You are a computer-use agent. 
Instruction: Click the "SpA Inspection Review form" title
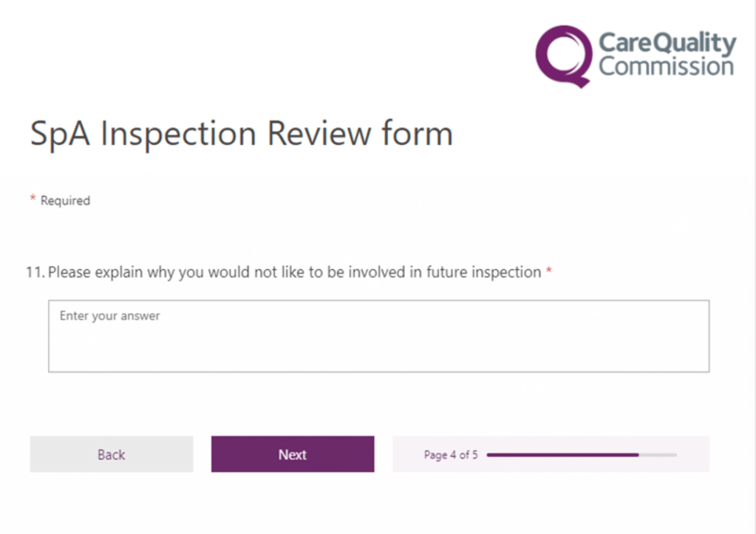click(241, 134)
